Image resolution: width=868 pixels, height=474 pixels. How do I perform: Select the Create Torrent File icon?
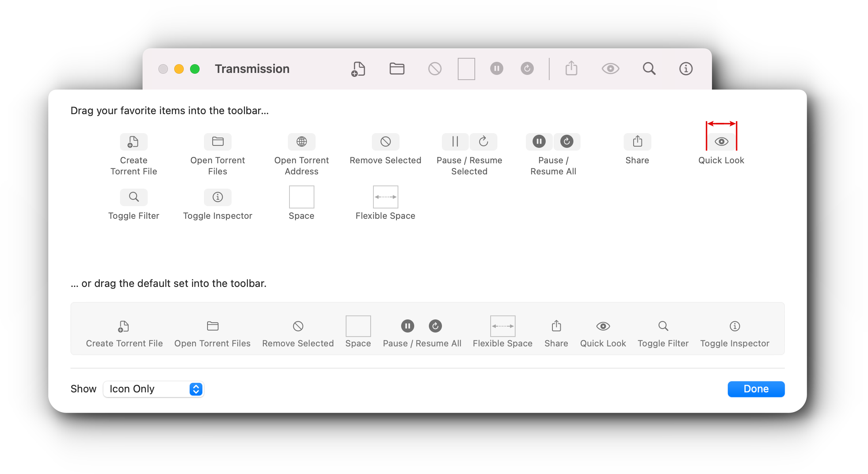click(x=133, y=141)
